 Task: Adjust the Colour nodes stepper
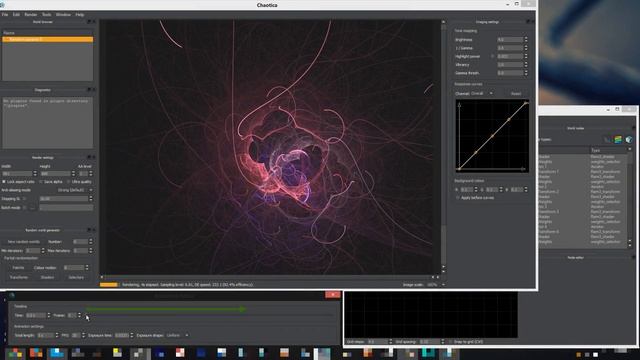(87, 268)
